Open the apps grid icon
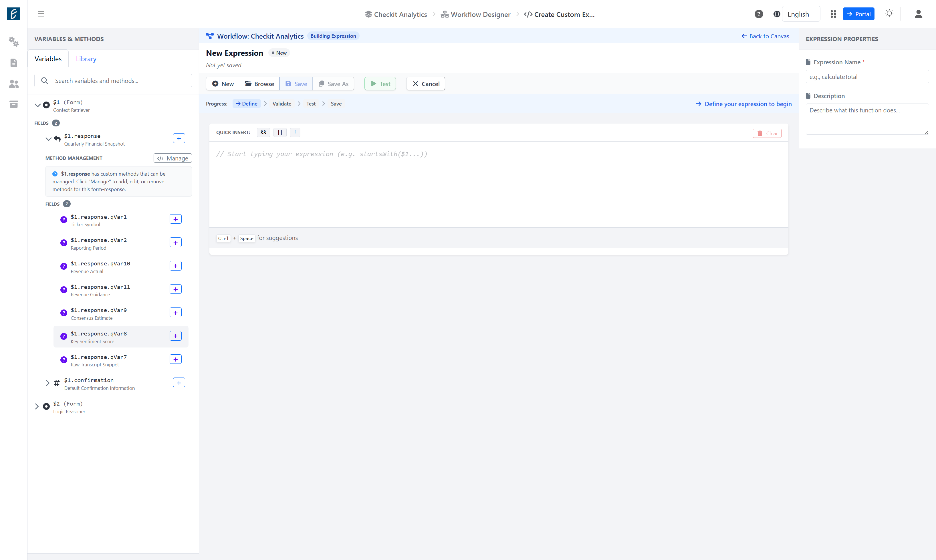 [833, 14]
